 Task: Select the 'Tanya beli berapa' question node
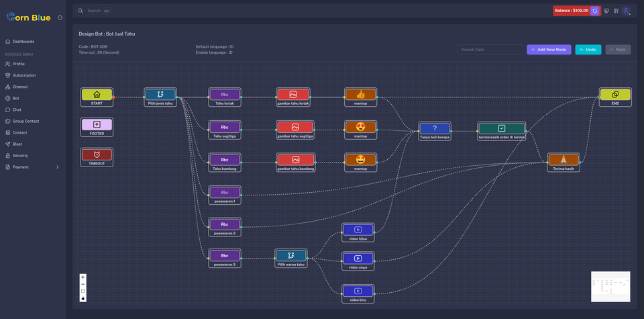pos(435,128)
